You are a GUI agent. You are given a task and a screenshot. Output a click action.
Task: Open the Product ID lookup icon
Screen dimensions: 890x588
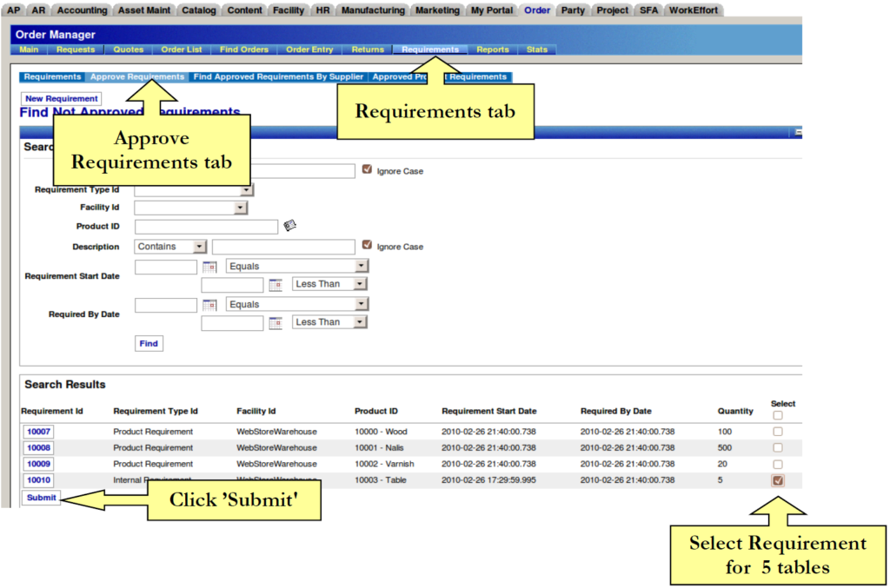point(290,226)
